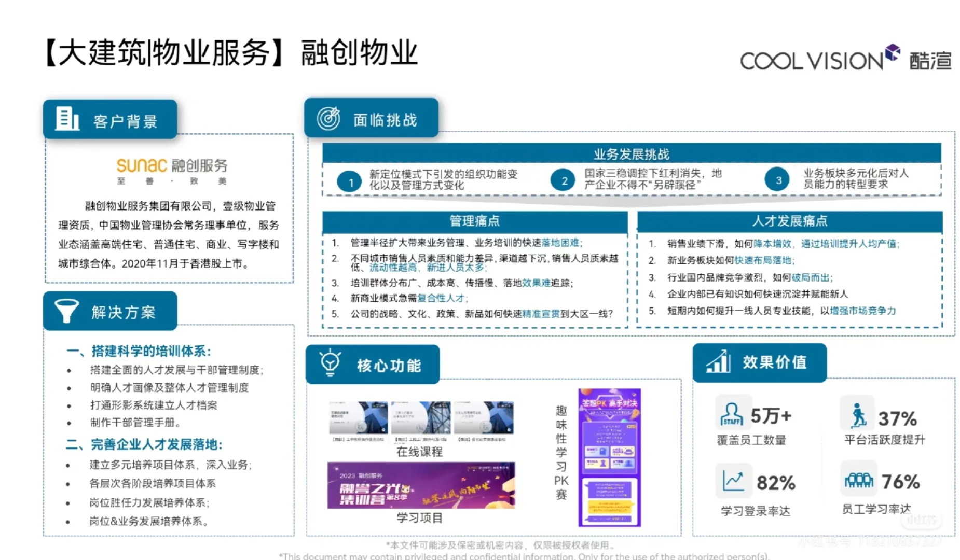Click the funnel icon beside 解决方案
Viewport: 960px width, 560px height.
click(x=66, y=311)
